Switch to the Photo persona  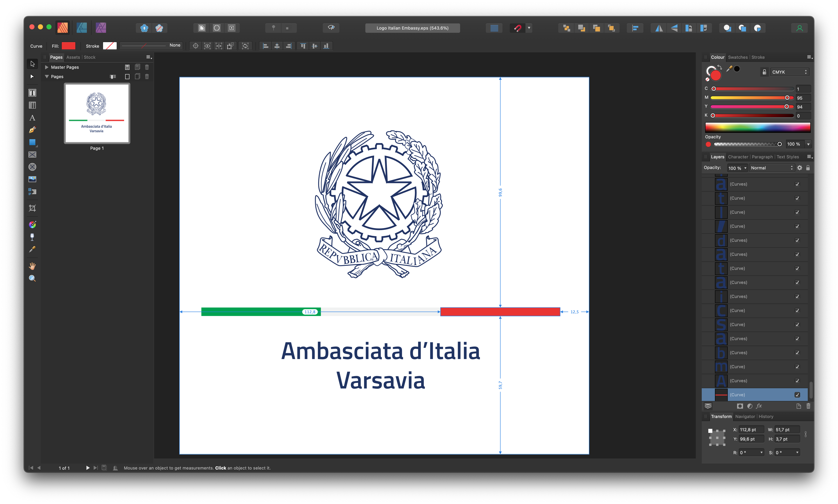tap(101, 28)
